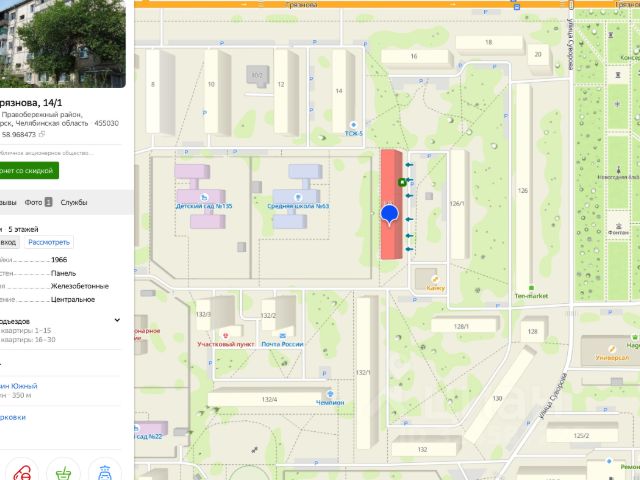This screenshot has width=640, height=480.
Task: Click the bus stop icon on Грязнова street
Action: coord(517,7)
